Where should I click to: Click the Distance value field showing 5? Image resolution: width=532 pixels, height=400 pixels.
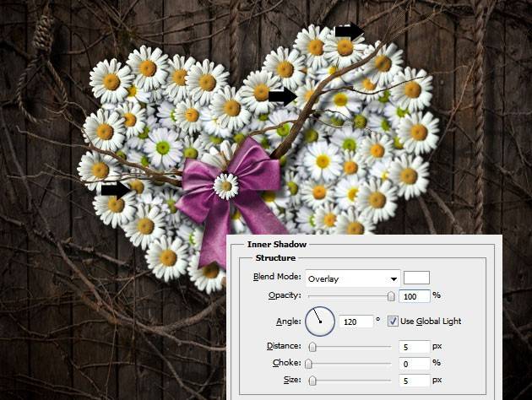click(415, 347)
